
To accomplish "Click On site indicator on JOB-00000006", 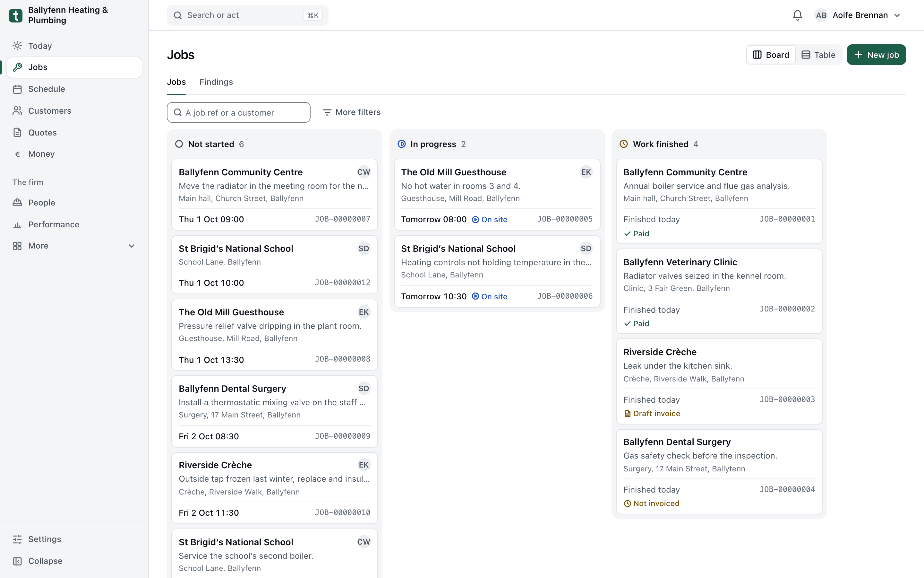I will 490,296.
